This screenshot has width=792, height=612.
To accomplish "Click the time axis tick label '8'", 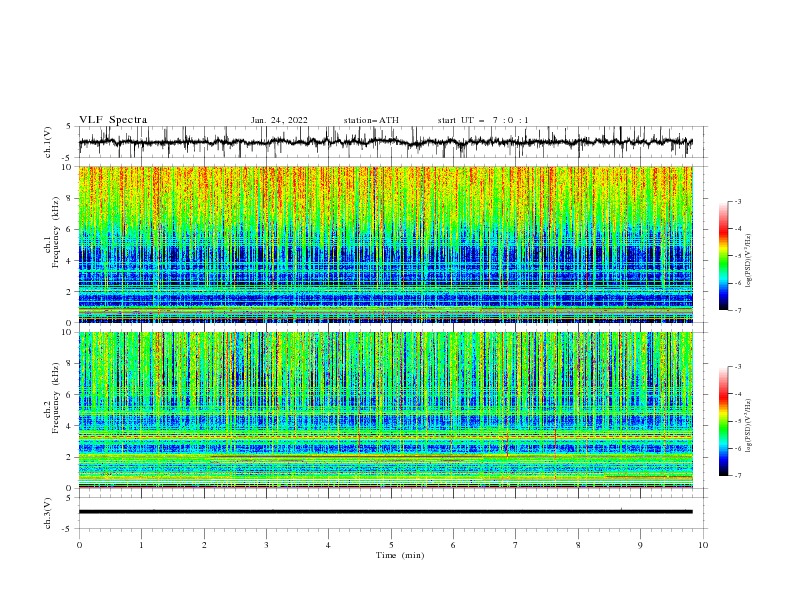I will [x=578, y=545].
